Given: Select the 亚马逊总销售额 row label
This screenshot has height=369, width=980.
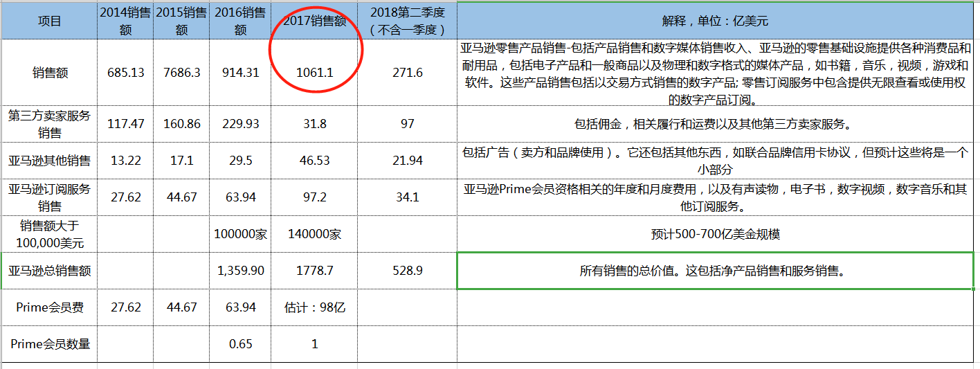Looking at the screenshot, I should (49, 271).
